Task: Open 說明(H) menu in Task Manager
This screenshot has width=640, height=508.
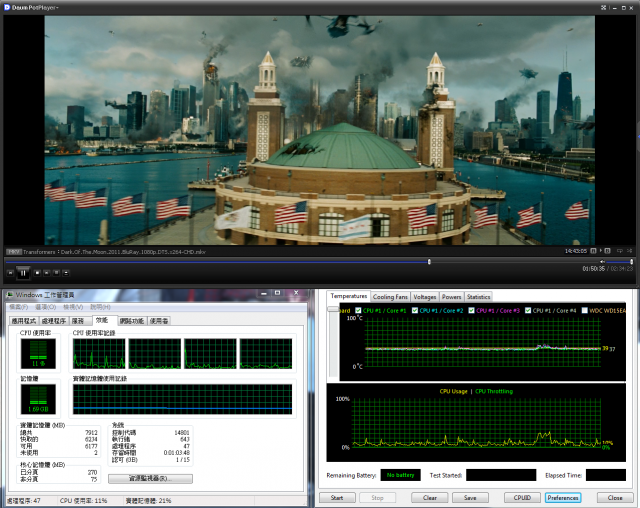Action: click(100, 307)
